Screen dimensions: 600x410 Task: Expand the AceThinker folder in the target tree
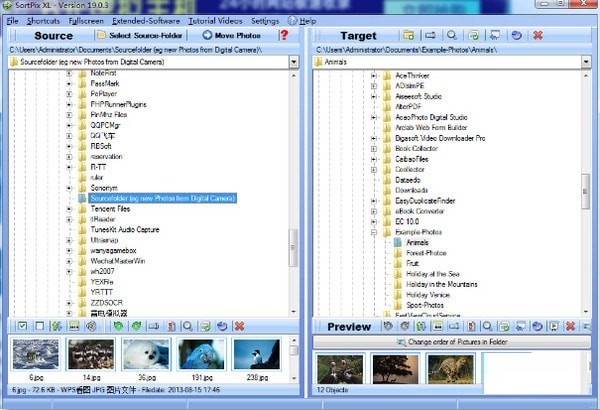click(x=374, y=76)
